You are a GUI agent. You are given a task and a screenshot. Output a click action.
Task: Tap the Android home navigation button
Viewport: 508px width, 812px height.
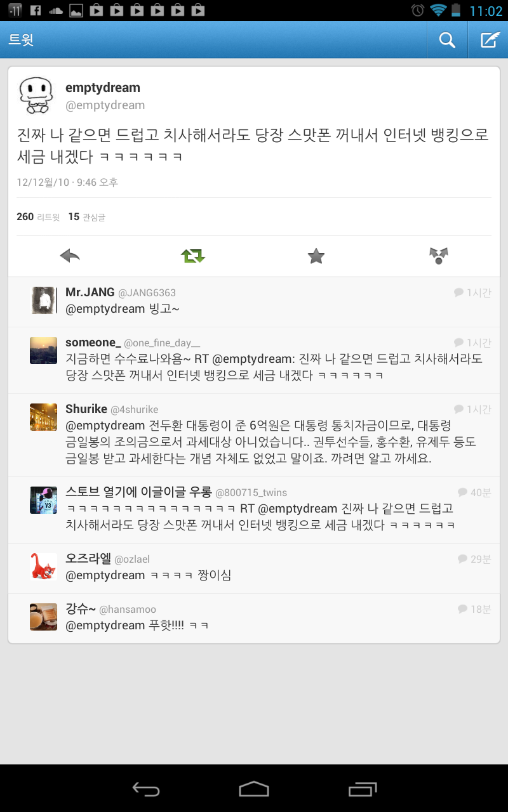pyautogui.click(x=254, y=789)
